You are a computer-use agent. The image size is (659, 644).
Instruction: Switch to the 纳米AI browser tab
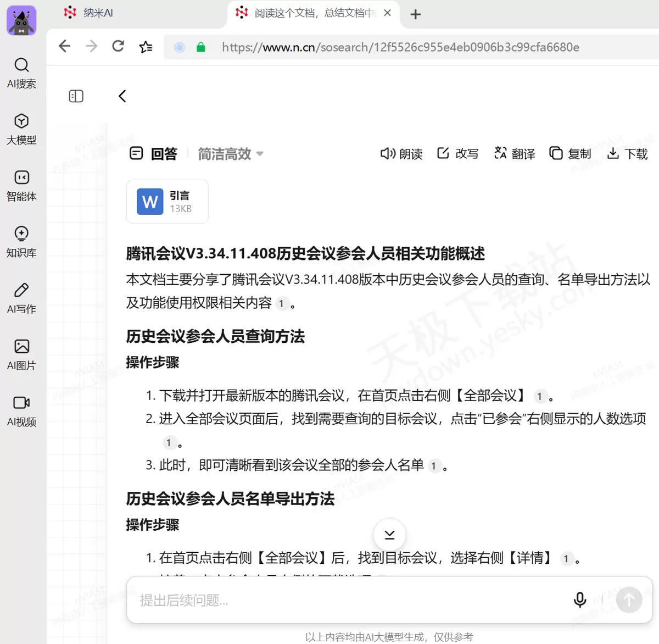[x=89, y=13]
